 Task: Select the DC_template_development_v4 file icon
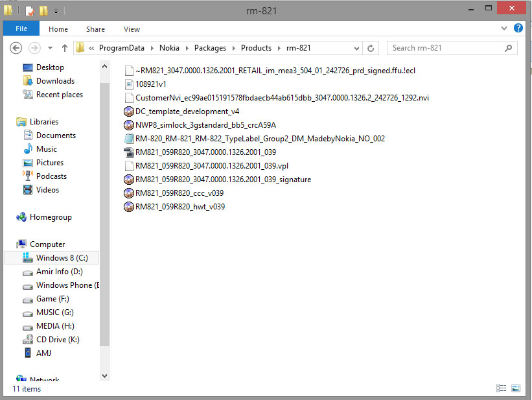pyautogui.click(x=129, y=112)
